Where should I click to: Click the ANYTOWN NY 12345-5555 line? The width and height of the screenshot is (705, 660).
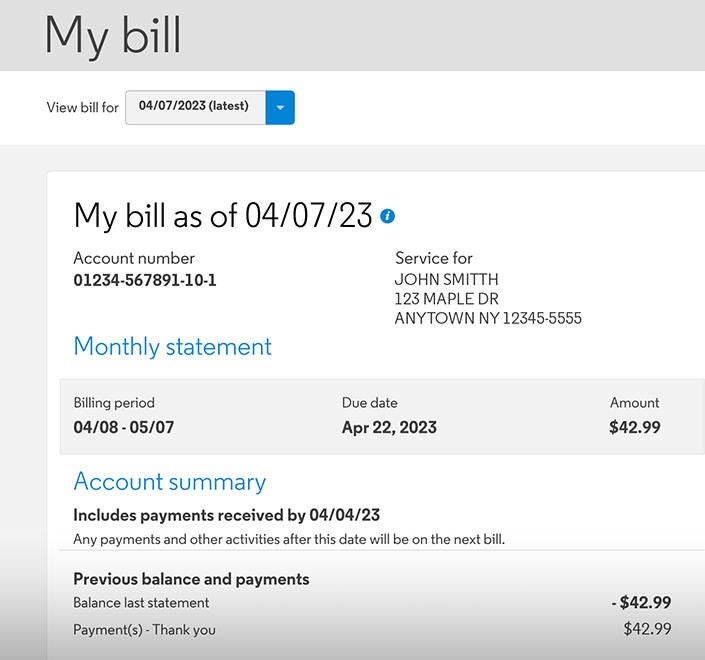488,319
